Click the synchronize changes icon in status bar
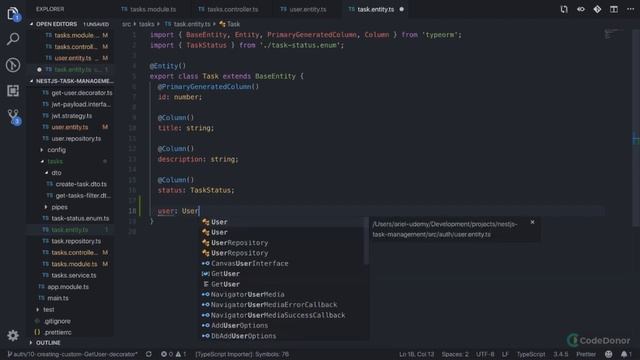The height and width of the screenshot is (360, 640). [149, 354]
